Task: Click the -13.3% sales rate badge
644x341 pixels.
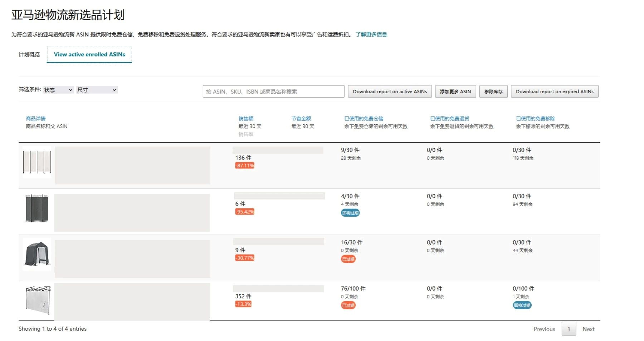Action: 243,304
